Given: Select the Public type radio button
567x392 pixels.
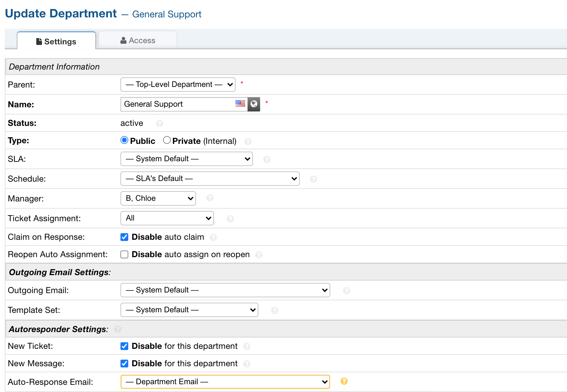Looking at the screenshot, I should pyautogui.click(x=124, y=140).
